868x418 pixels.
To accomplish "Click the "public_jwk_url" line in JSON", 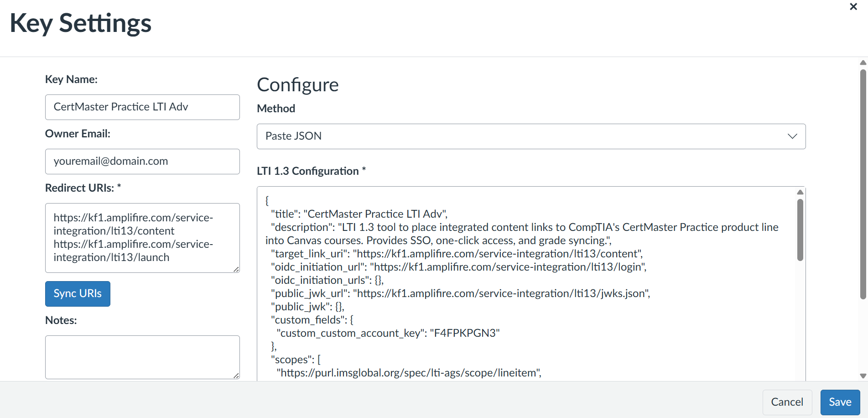I will click(x=460, y=293).
